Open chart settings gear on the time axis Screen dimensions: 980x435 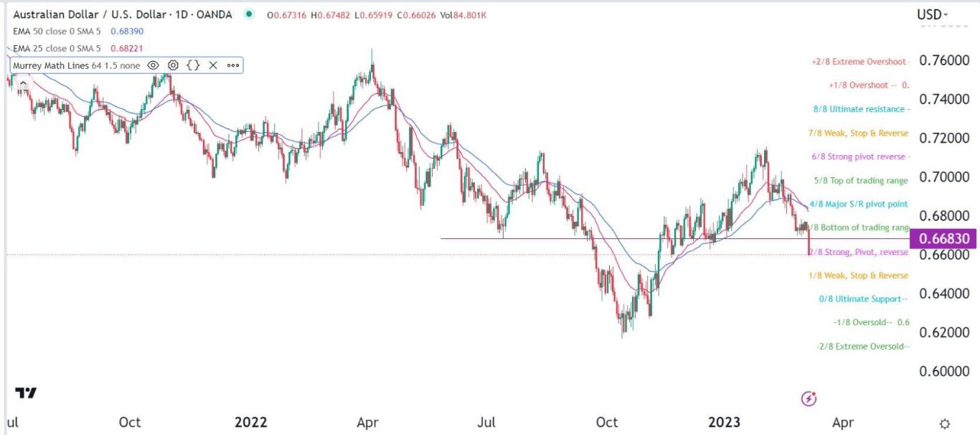945,423
